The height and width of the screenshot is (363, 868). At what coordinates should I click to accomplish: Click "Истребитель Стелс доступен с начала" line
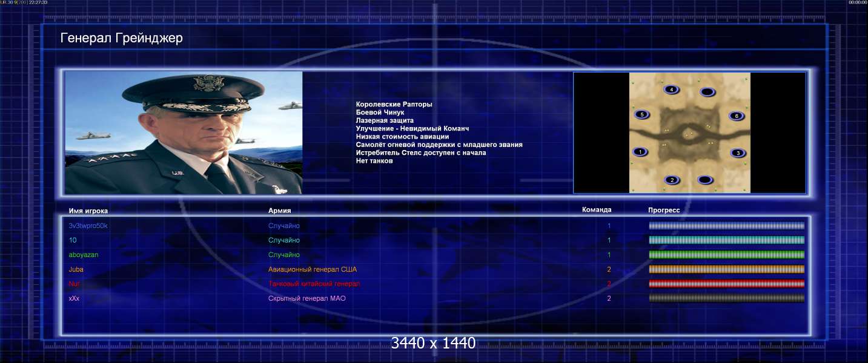421,152
